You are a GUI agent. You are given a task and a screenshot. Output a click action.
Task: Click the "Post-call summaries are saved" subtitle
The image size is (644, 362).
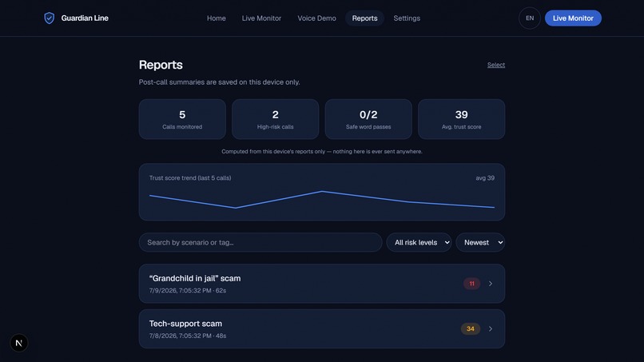point(219,82)
